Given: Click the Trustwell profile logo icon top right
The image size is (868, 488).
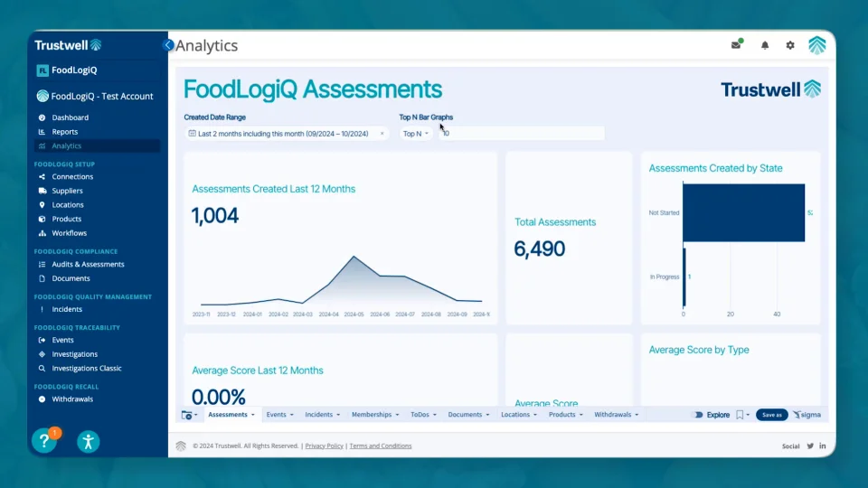Looking at the screenshot, I should (817, 45).
